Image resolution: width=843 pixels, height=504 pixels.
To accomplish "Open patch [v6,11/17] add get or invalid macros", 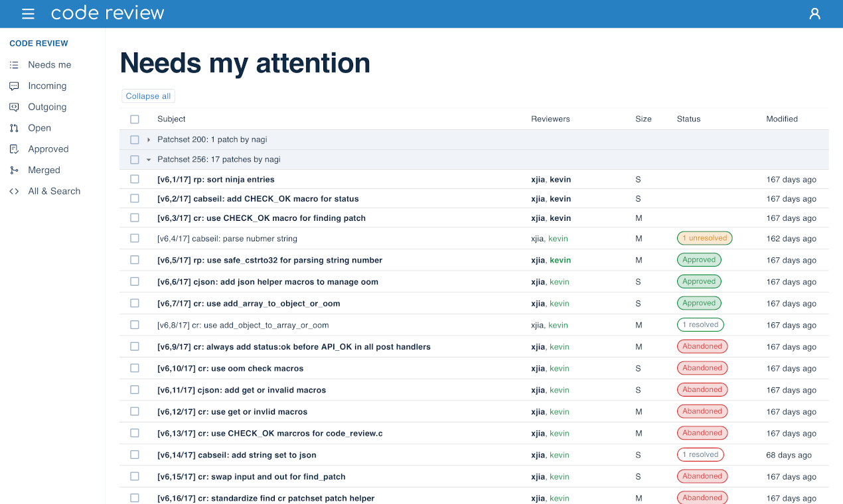I will tap(242, 390).
